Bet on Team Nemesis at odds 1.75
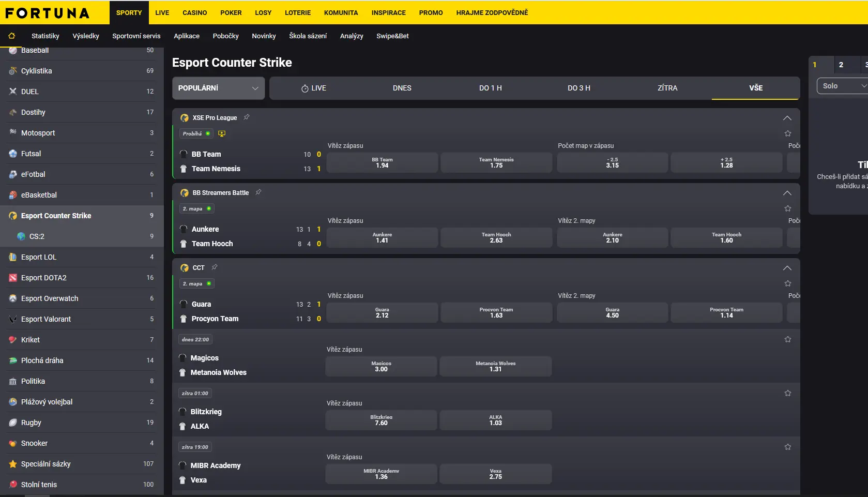 click(496, 162)
